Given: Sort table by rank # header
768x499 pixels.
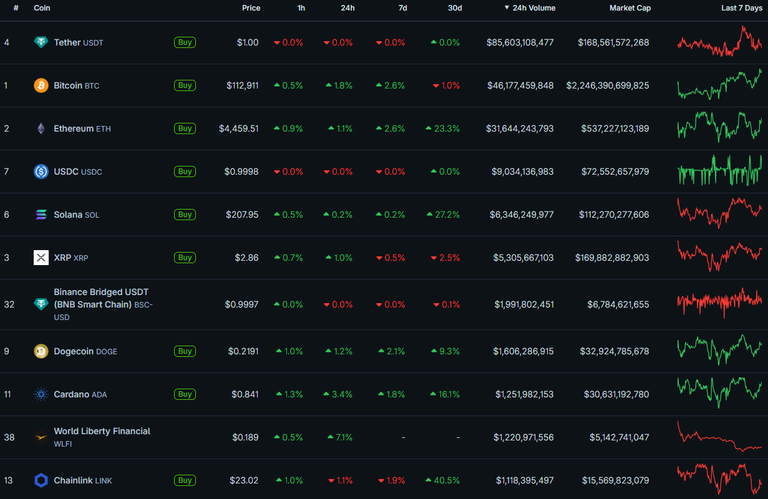Looking at the screenshot, I should 16,8.
